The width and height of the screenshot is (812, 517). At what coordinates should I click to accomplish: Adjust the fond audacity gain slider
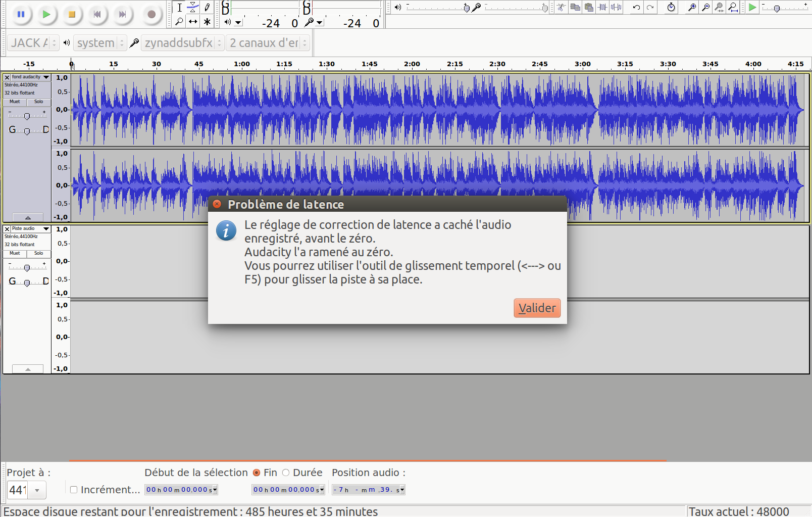tap(27, 116)
